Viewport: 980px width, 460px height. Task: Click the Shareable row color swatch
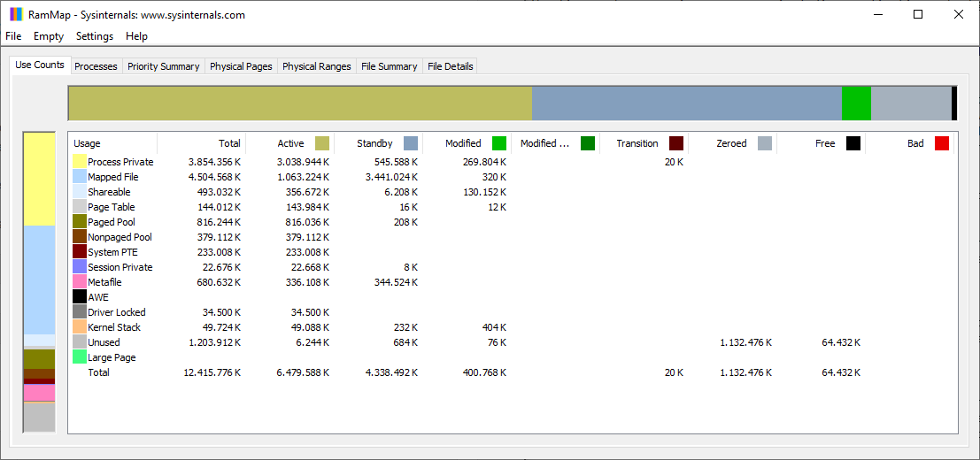click(80, 192)
